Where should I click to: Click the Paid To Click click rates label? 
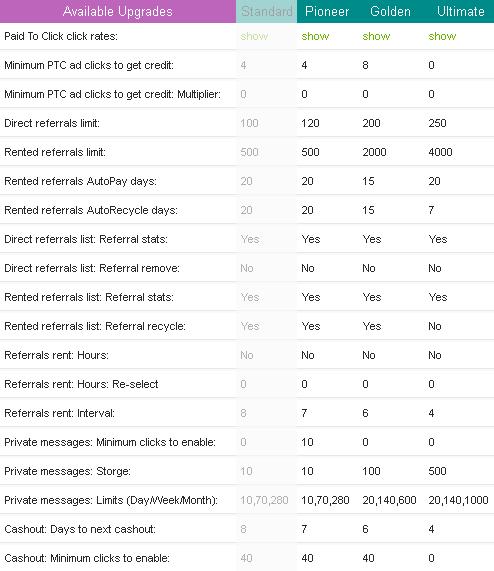(61, 36)
